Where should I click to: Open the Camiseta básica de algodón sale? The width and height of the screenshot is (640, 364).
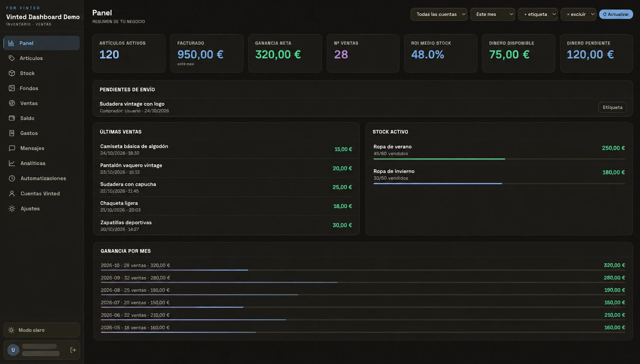pos(226,149)
